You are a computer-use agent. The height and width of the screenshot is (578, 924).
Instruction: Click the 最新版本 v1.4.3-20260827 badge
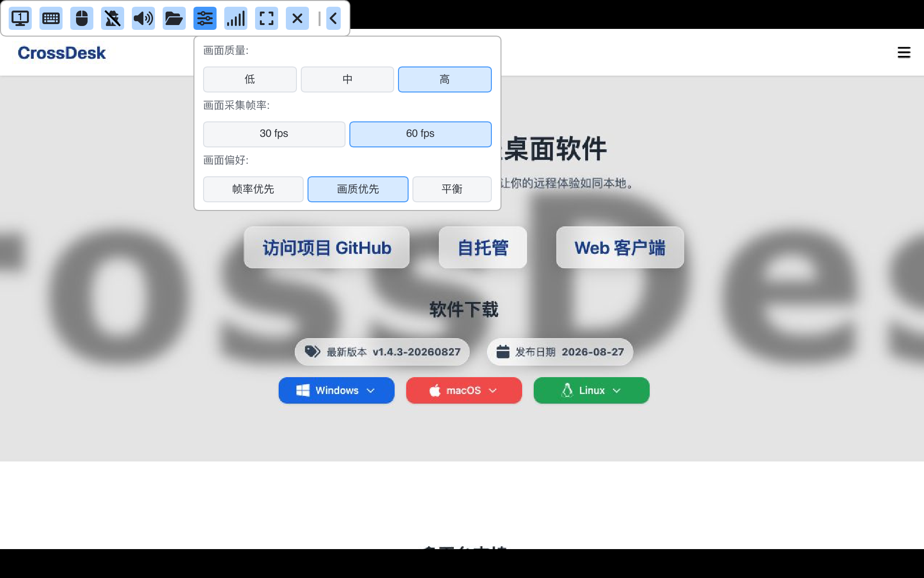click(x=382, y=352)
